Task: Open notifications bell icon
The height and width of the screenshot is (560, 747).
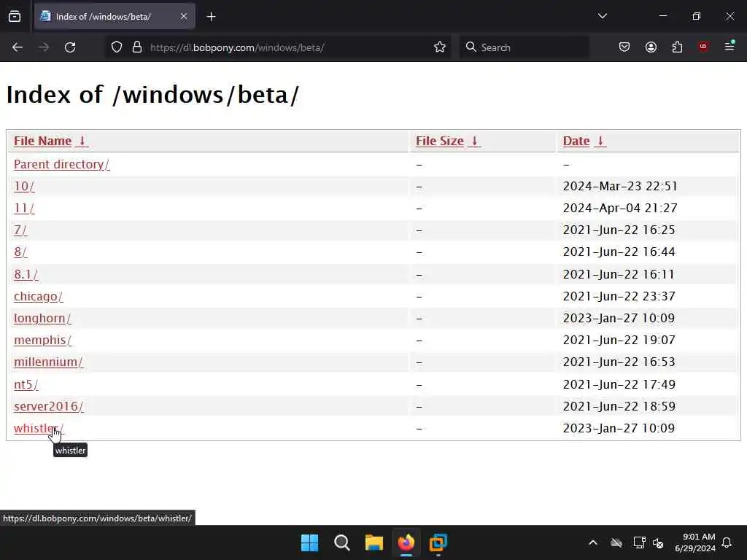Action: coord(727,542)
